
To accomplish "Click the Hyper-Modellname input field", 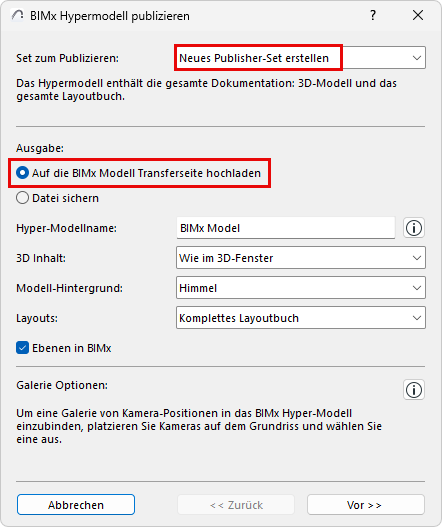I will pos(286,228).
